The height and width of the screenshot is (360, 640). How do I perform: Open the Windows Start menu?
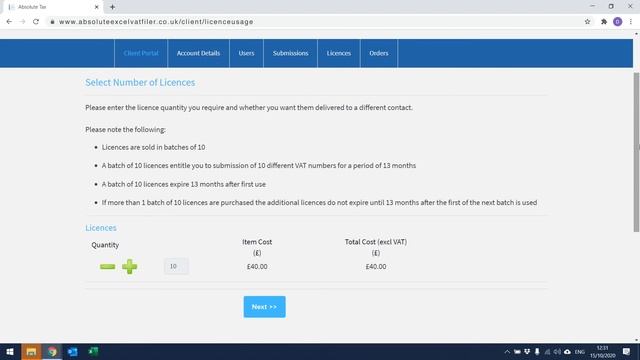(10, 351)
